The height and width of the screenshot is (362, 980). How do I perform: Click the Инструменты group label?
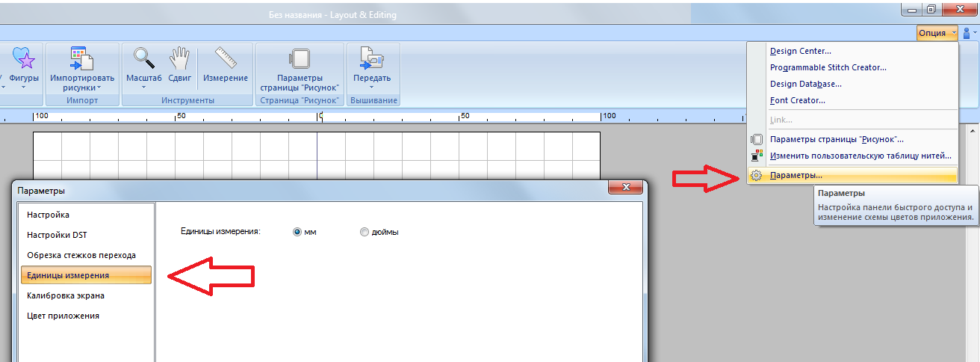[187, 100]
